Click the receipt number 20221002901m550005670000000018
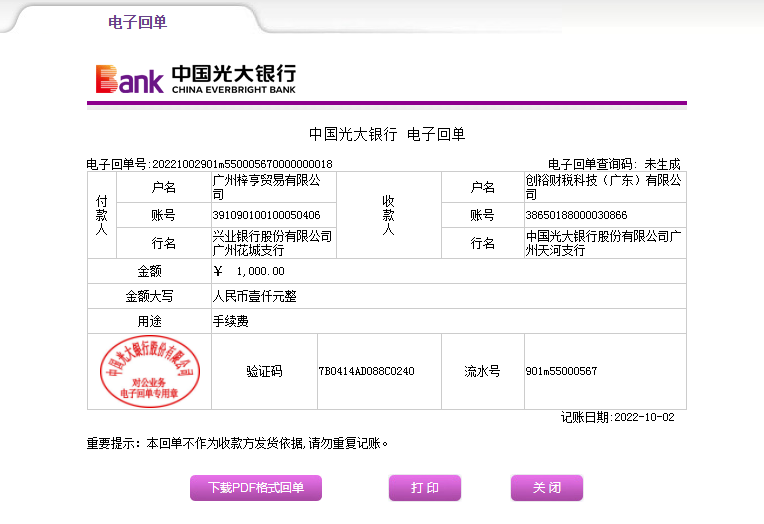Image resolution: width=764 pixels, height=524 pixels. pos(242,164)
